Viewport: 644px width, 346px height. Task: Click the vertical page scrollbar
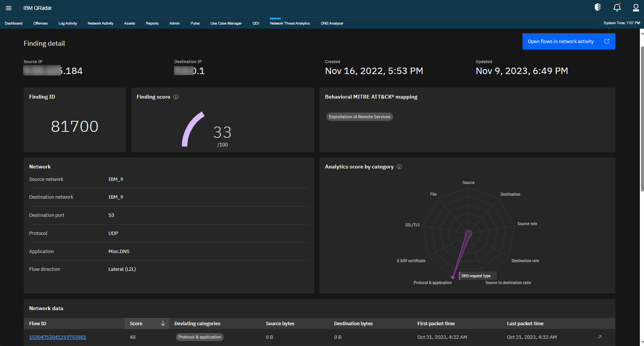pos(642,119)
